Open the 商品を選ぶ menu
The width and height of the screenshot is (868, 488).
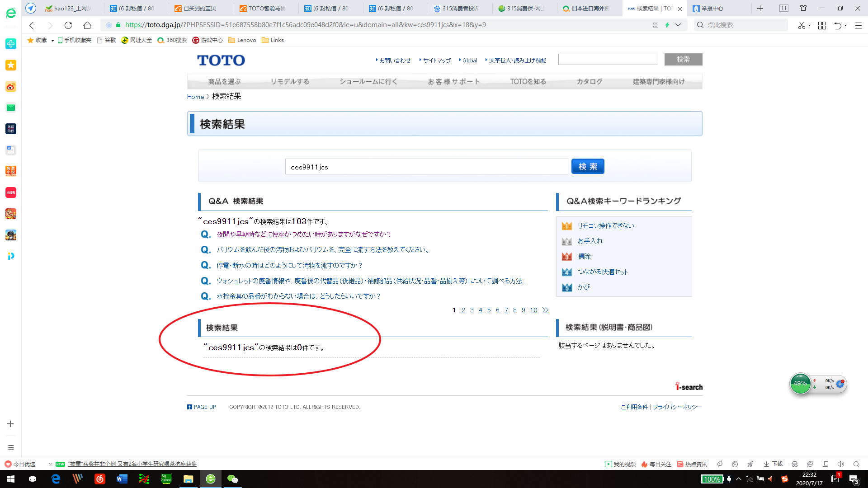[224, 82]
